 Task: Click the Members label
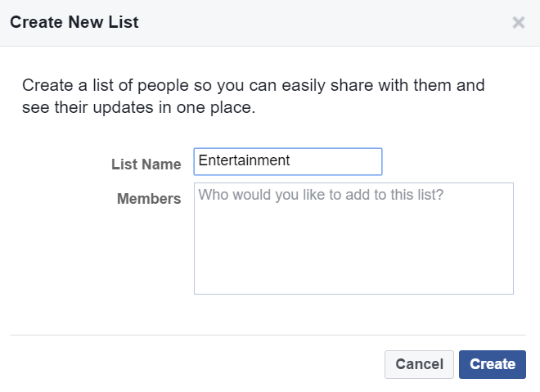(x=149, y=199)
